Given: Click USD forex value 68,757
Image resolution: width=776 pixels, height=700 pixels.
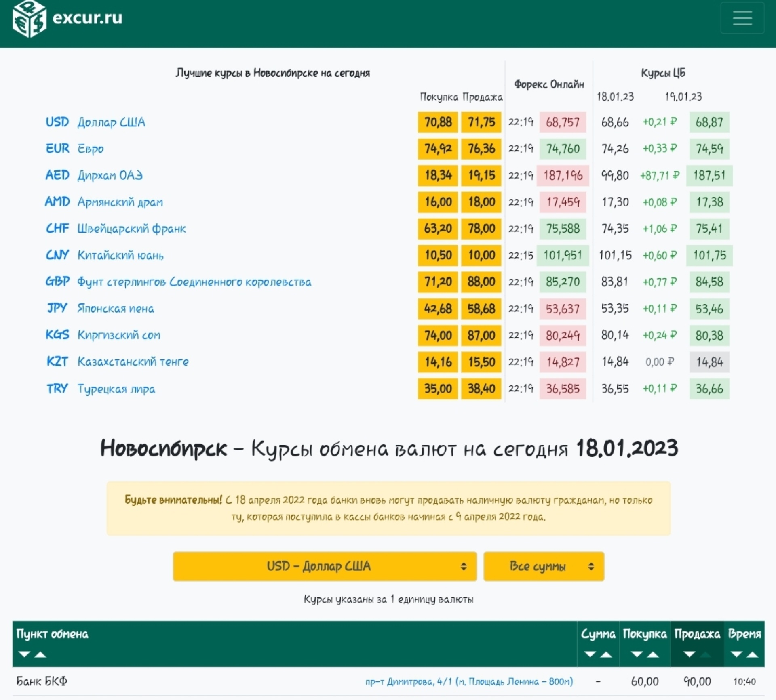Looking at the screenshot, I should (x=563, y=122).
